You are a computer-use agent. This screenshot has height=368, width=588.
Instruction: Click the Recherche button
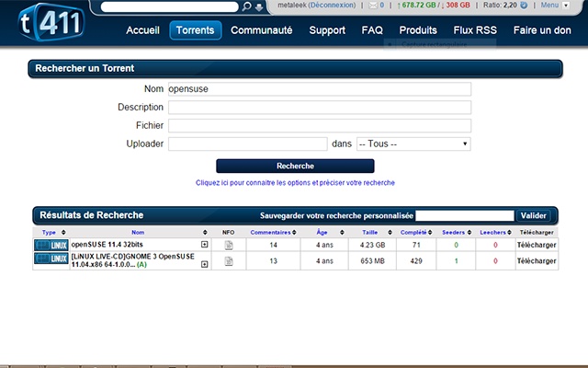295,166
